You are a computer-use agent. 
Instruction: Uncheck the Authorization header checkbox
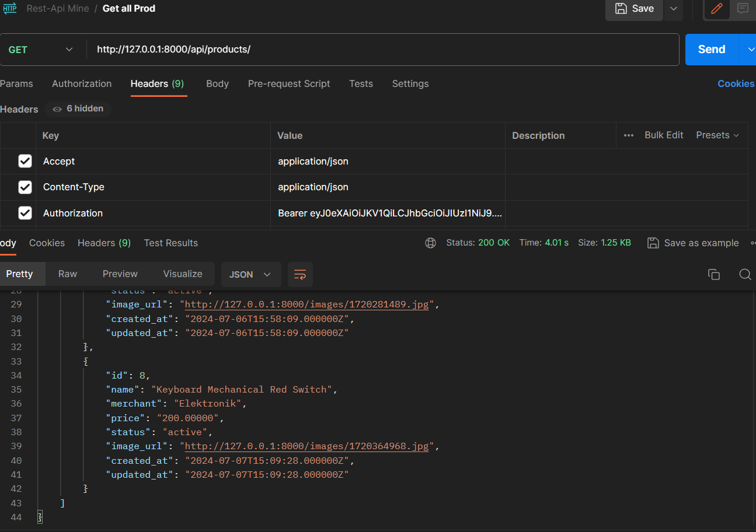click(25, 213)
